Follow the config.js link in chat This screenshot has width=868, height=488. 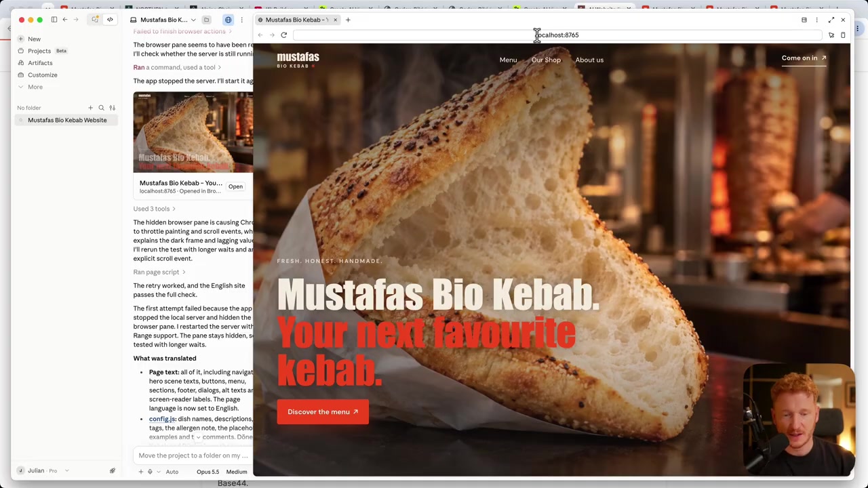(162, 419)
